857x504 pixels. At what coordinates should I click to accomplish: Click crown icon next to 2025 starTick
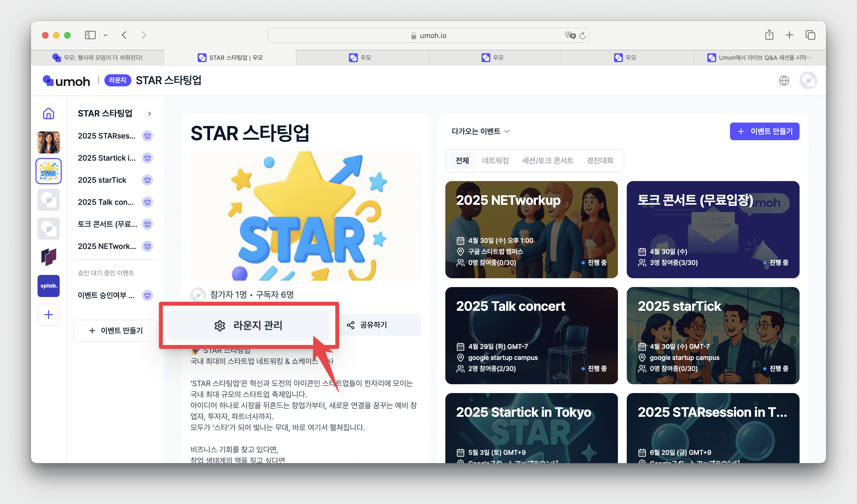147,180
